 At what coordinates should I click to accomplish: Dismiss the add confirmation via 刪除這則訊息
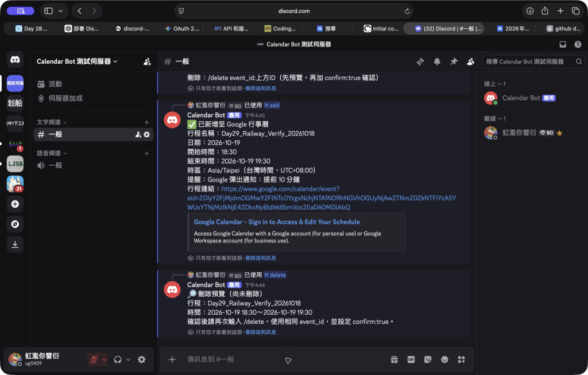(261, 258)
